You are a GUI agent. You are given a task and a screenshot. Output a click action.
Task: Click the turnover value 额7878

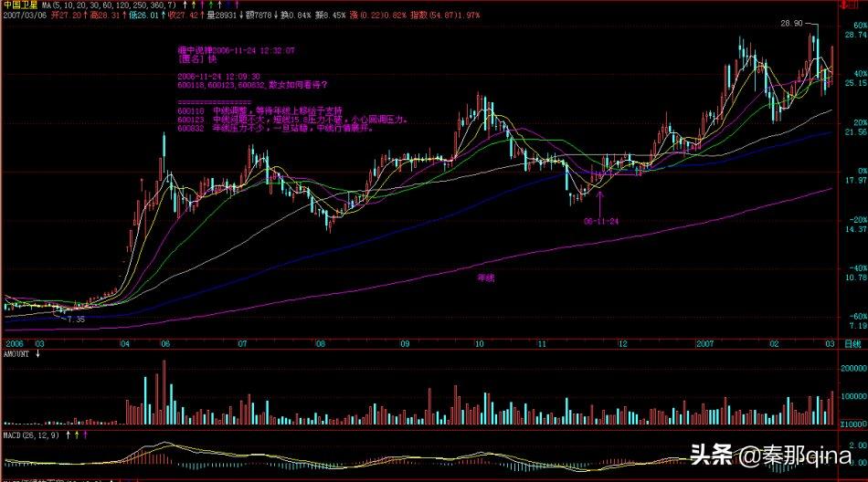(257, 15)
